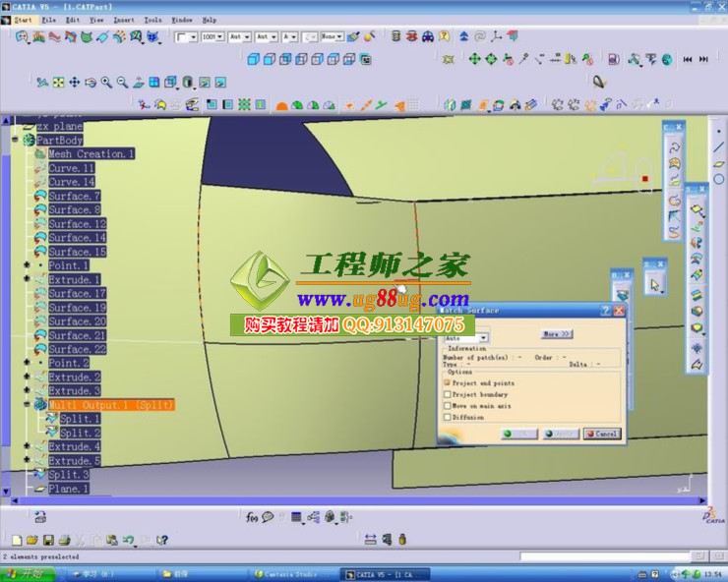This screenshot has height=582, width=728.
Task: Toggle the Project end points checkbox
Action: 447,382
